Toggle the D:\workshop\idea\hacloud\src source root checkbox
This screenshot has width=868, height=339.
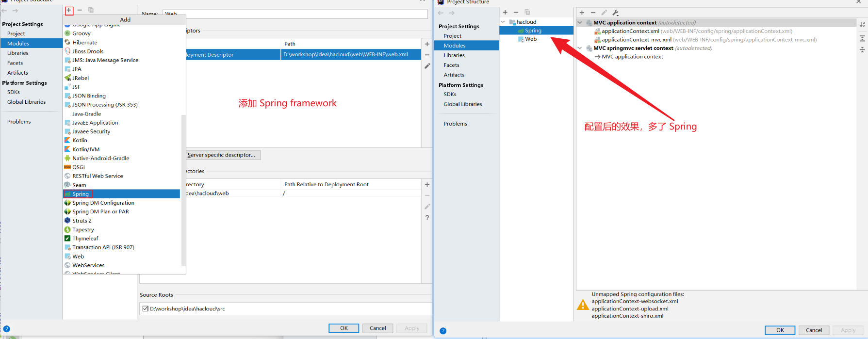click(145, 308)
